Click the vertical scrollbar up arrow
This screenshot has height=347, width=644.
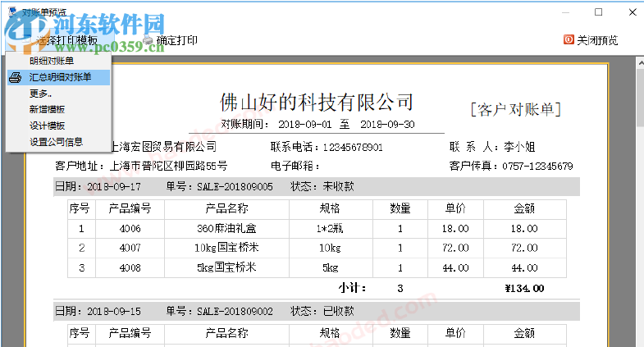(640, 63)
